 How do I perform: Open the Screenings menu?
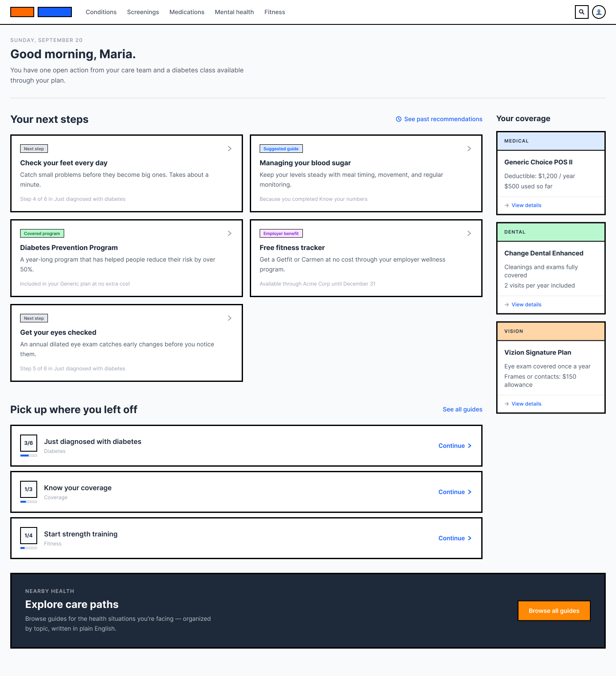click(143, 12)
